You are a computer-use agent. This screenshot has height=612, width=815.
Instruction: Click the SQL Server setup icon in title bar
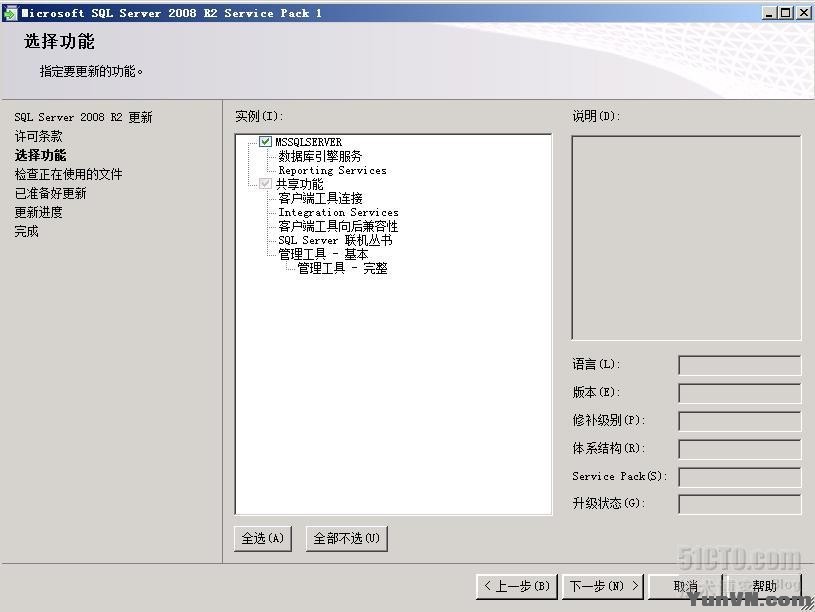9,12
